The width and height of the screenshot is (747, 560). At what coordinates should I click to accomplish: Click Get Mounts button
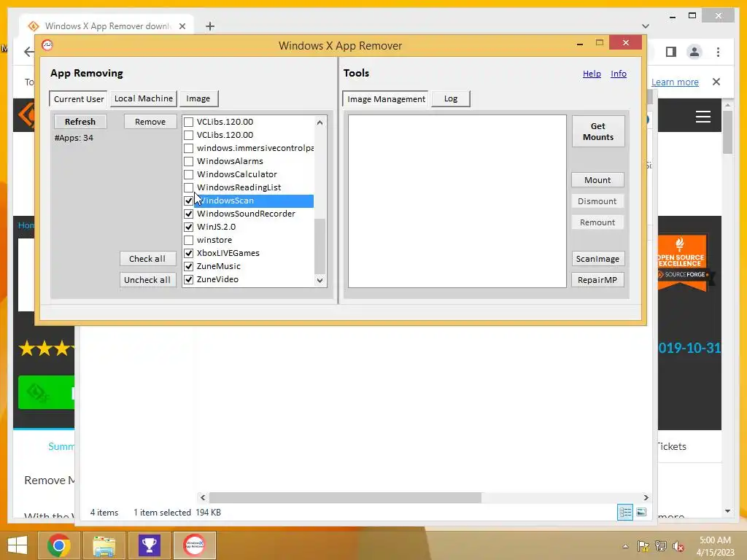click(598, 131)
